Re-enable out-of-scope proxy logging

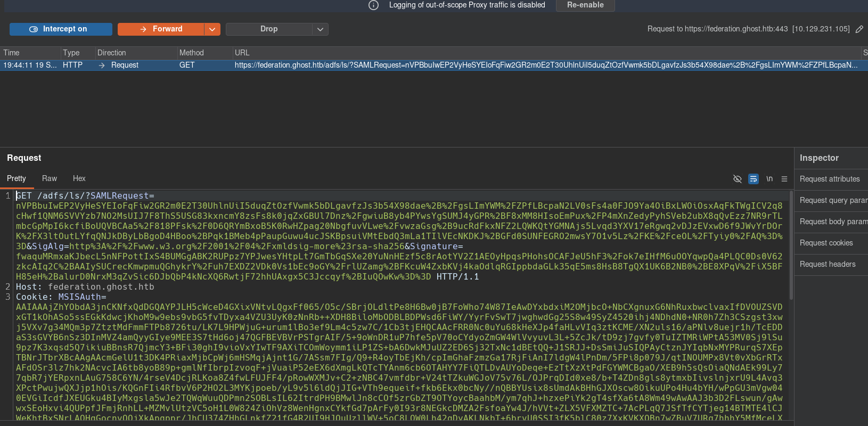pos(585,5)
